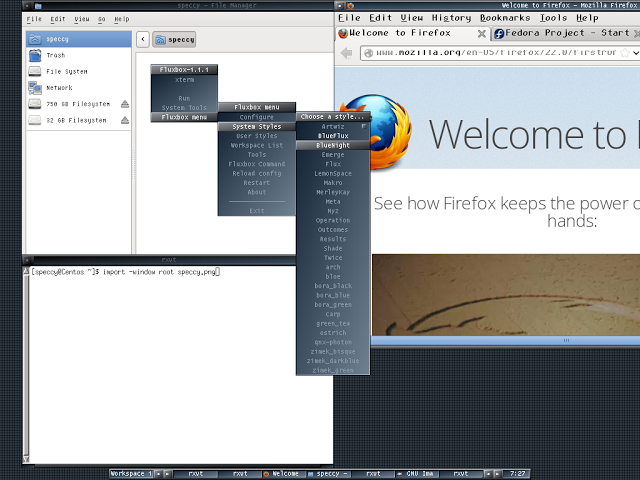
Task: Bookmark page with star icon
Action: (624, 53)
